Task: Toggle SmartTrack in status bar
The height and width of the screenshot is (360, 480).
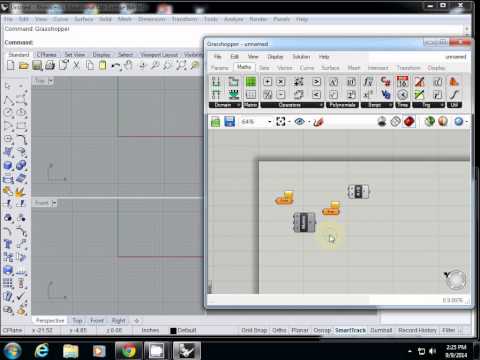Action: coord(350,330)
